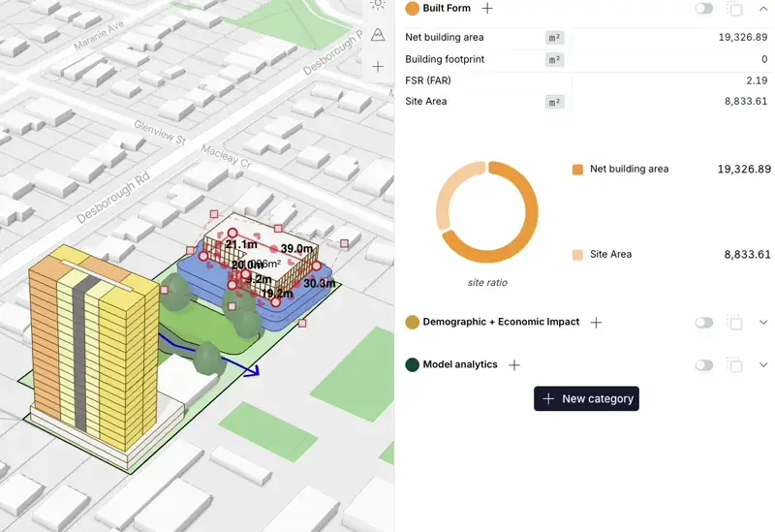
Task: Click the New category button
Action: (586, 398)
